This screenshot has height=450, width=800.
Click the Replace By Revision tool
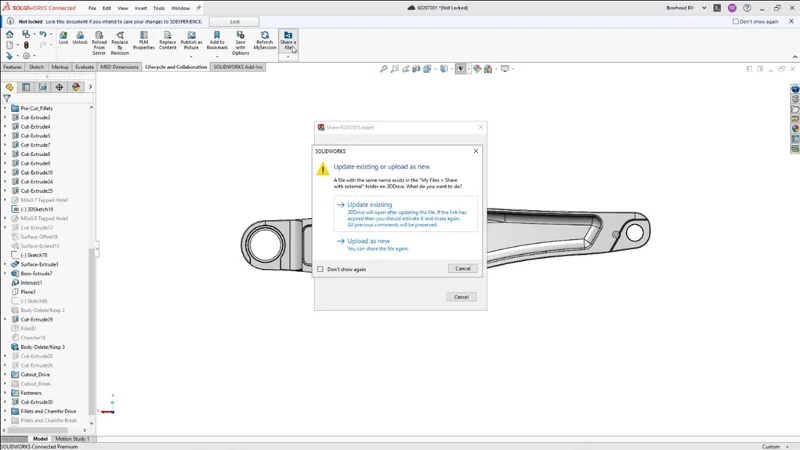pyautogui.click(x=120, y=36)
